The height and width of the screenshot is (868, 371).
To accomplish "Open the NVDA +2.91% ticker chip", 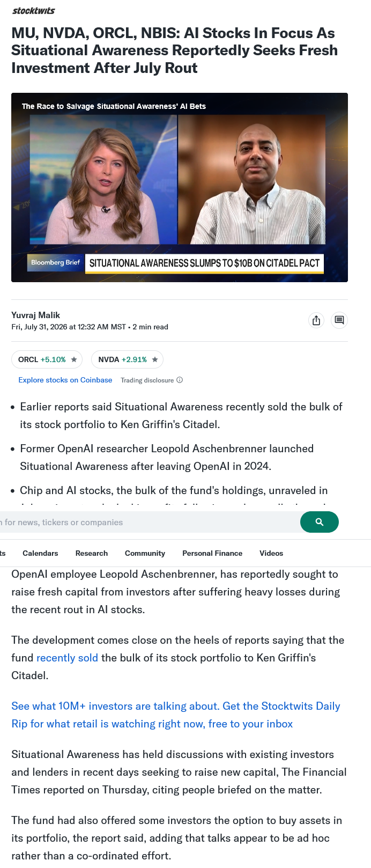I will pos(127,359).
